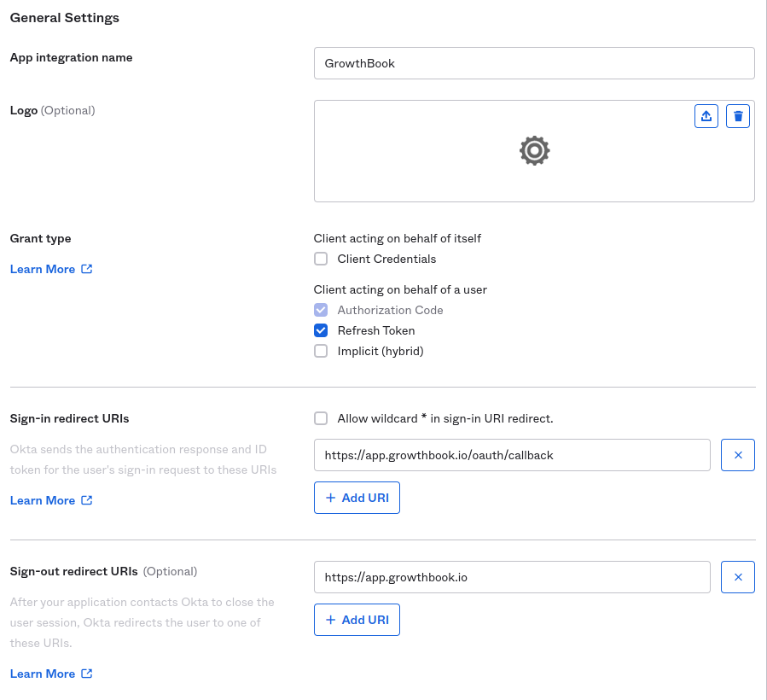
Task: Open Learn More link under Grant type
Action: click(x=43, y=269)
